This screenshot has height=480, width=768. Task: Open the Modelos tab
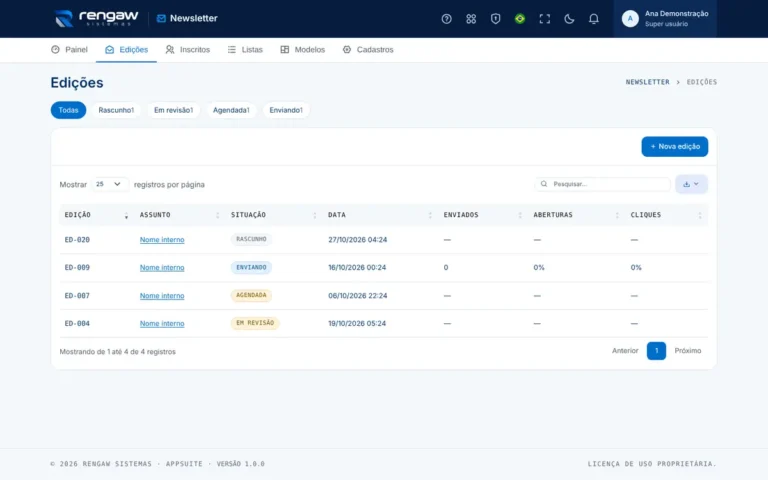pos(303,49)
